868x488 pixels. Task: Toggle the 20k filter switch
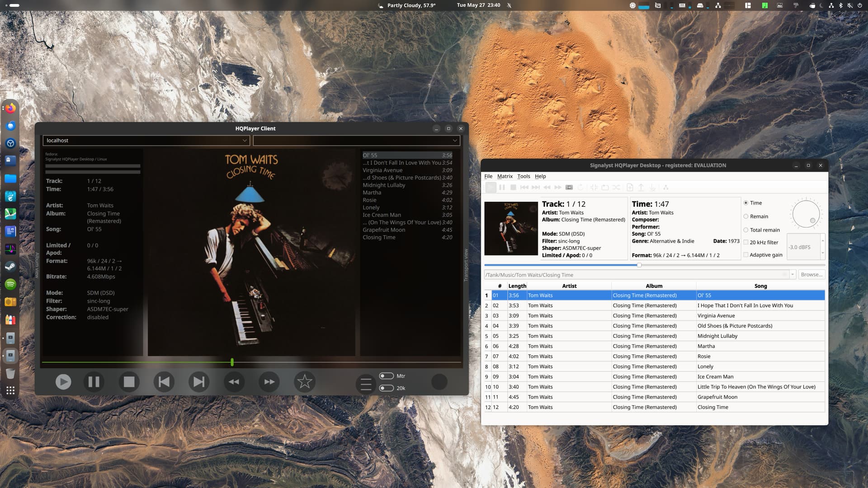click(x=386, y=388)
